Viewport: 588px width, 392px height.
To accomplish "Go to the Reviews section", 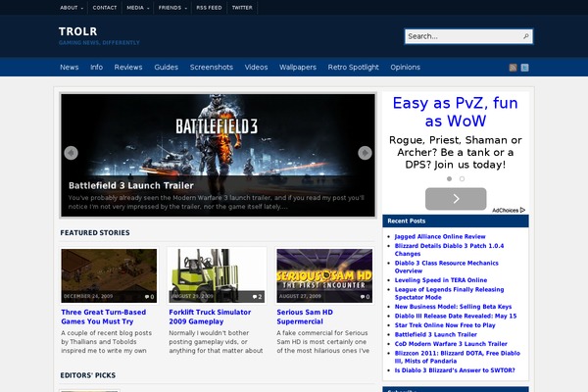I will pyautogui.click(x=128, y=68).
